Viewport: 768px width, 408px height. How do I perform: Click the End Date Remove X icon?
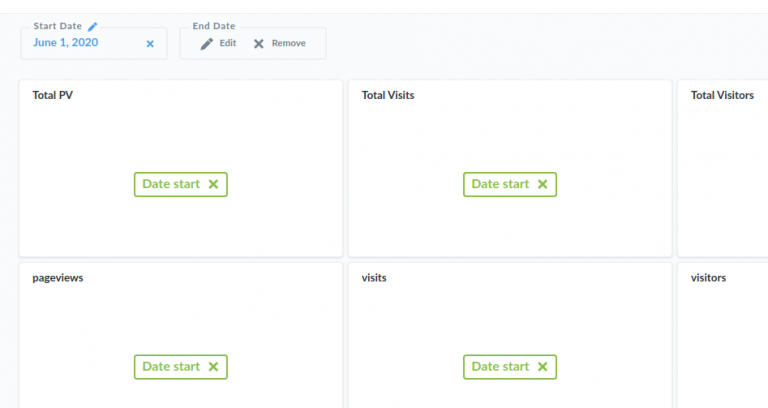click(x=259, y=44)
